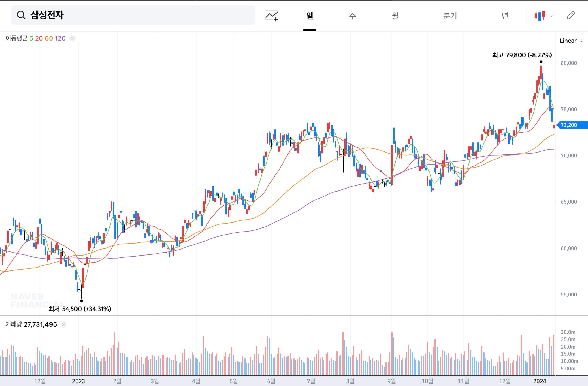Screen dimensions: 588x386
Task: Click the search magnifier icon
Action: [21, 15]
